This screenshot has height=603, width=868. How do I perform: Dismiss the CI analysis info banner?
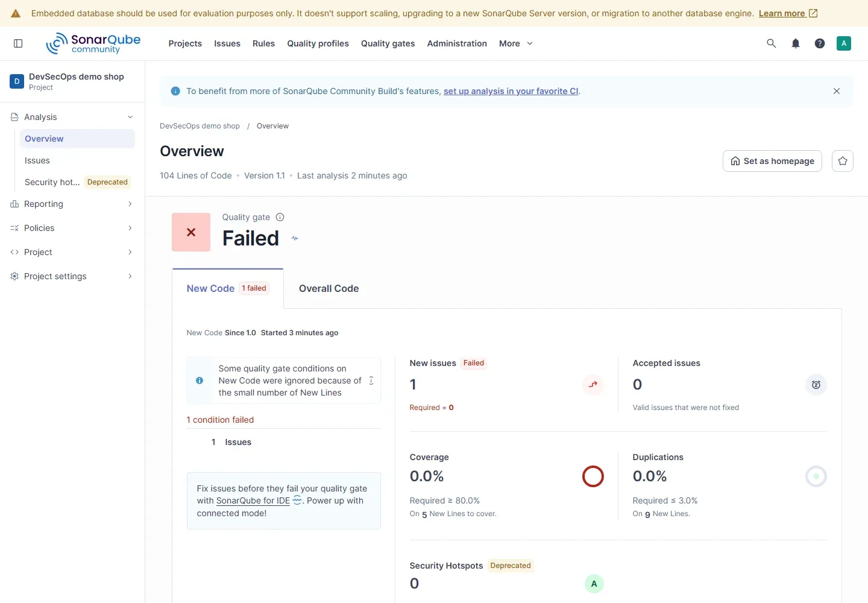[x=837, y=91]
